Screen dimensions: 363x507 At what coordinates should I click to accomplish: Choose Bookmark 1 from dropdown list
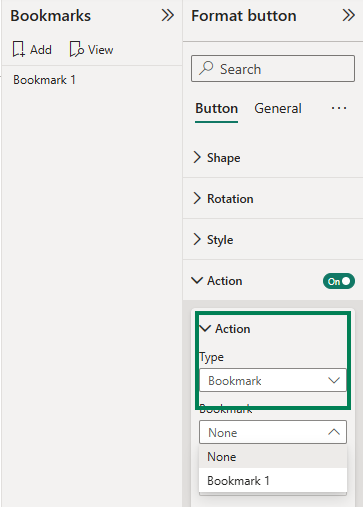click(273, 481)
